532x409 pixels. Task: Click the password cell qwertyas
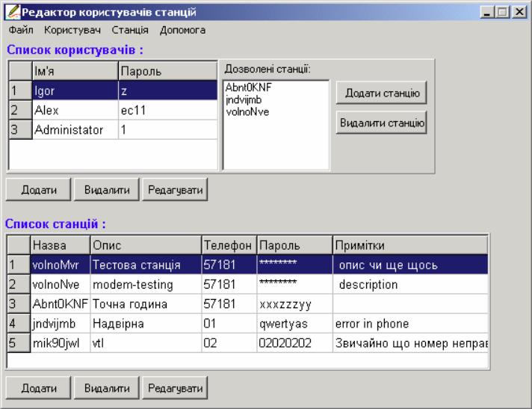click(294, 323)
